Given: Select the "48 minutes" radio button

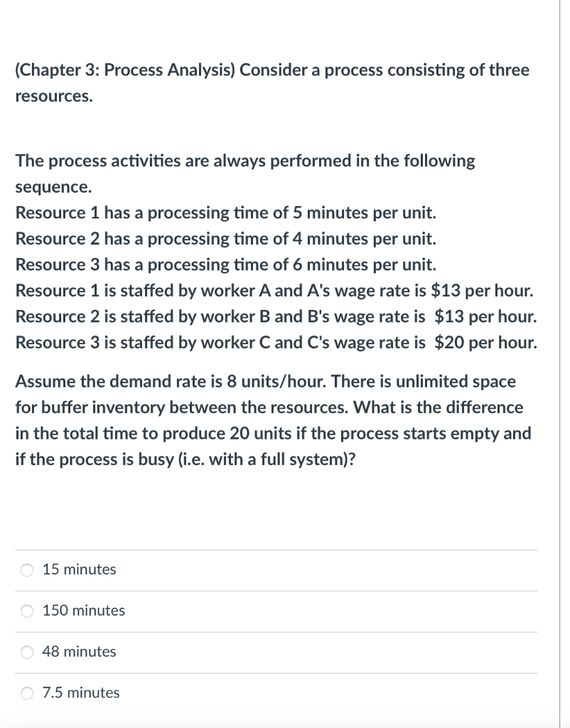Looking at the screenshot, I should click(27, 652).
